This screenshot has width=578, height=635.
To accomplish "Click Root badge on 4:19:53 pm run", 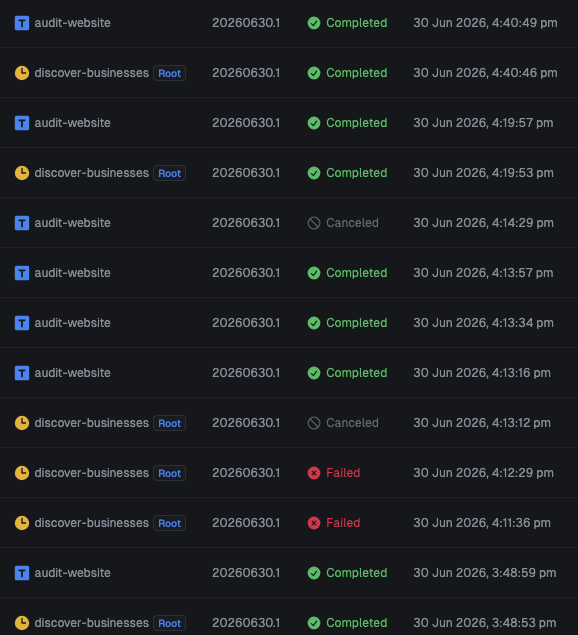I will click(x=169, y=173).
